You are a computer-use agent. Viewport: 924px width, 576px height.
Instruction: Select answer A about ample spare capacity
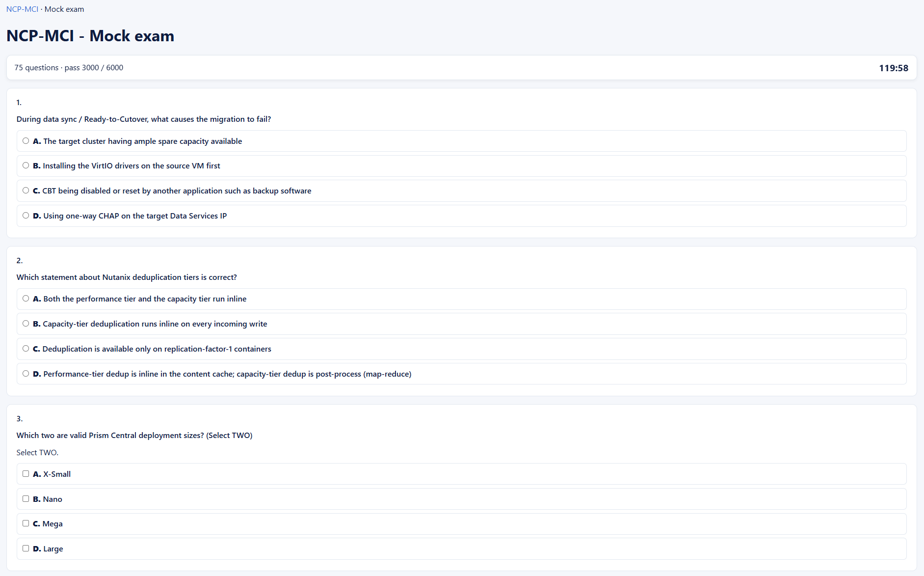coord(26,141)
